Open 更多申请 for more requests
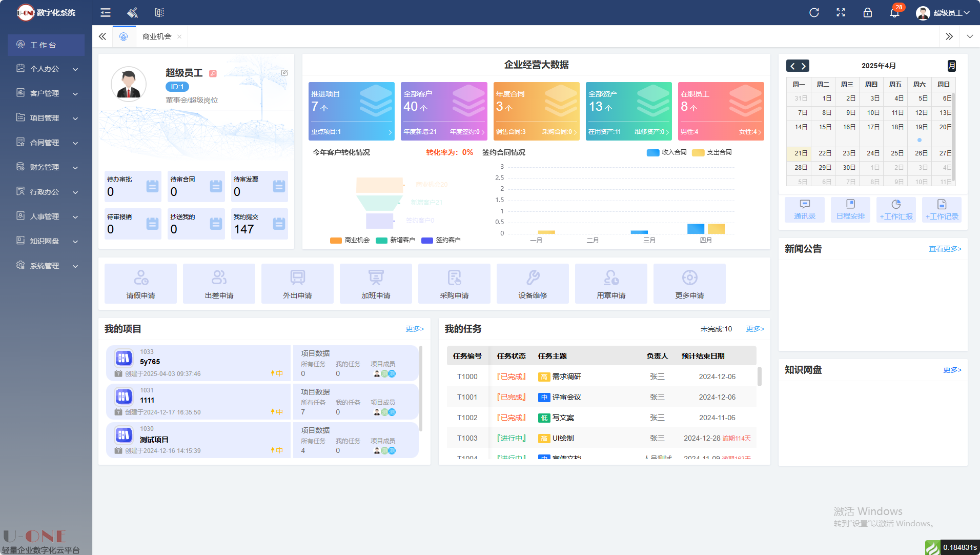The width and height of the screenshot is (980, 555). (689, 284)
